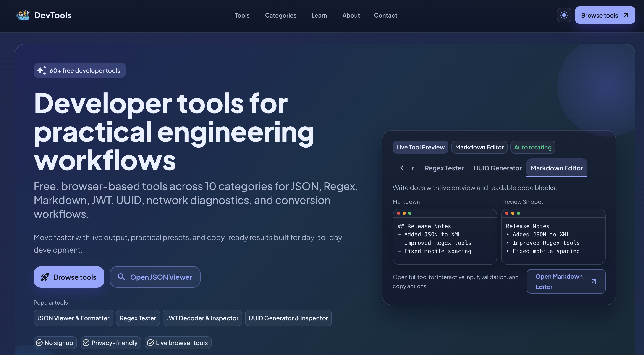
Task: Click the sparkle icon beside 60+ free developer tools
Action: pos(42,70)
